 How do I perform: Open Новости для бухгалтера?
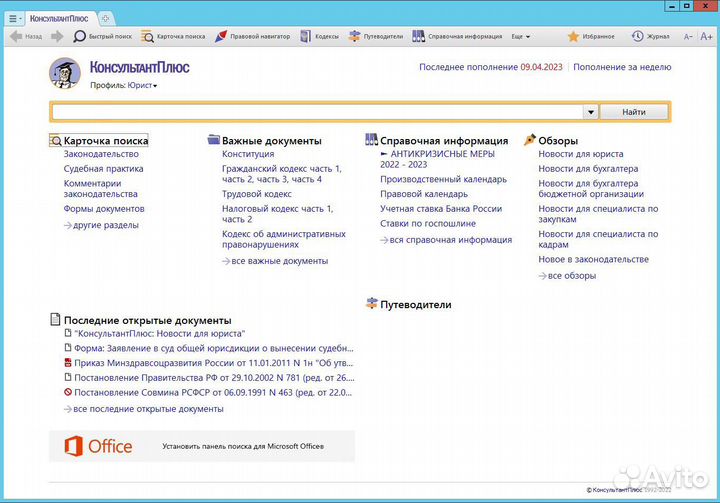588,169
